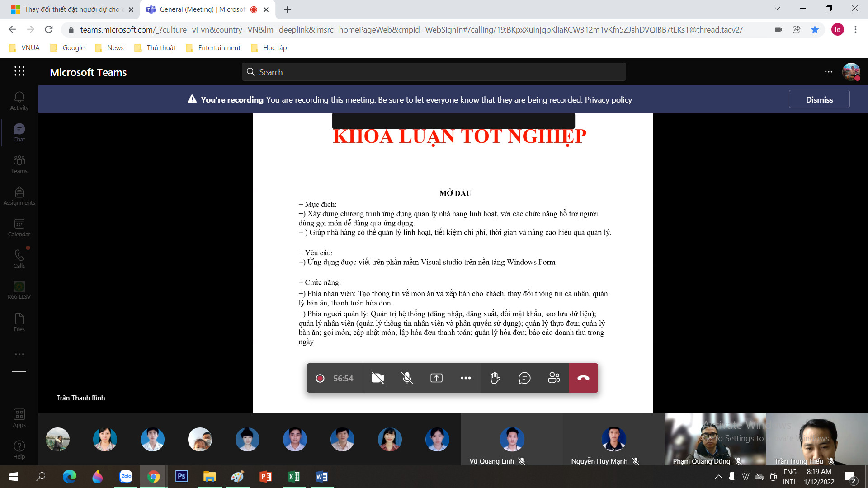Open Assignments in the Teams sidebar

pos(19,196)
